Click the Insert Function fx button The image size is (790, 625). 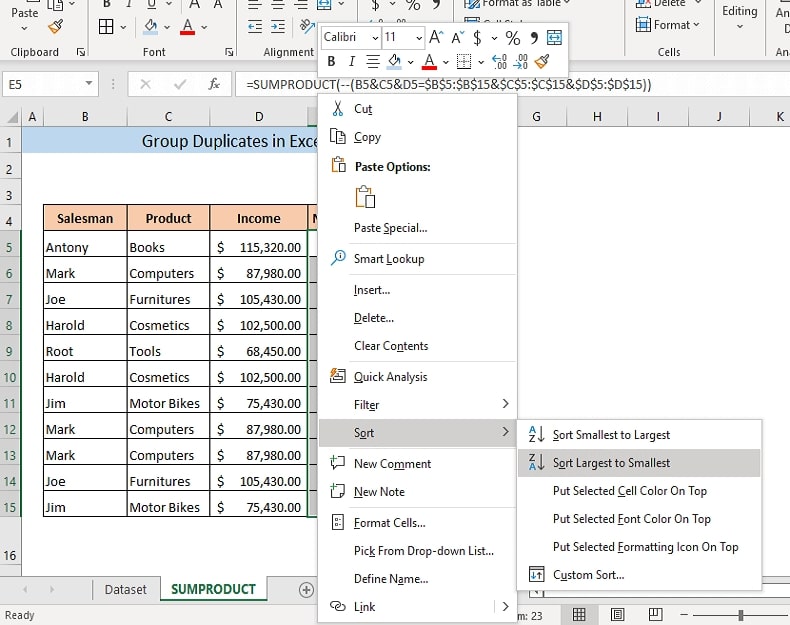pyautogui.click(x=214, y=84)
